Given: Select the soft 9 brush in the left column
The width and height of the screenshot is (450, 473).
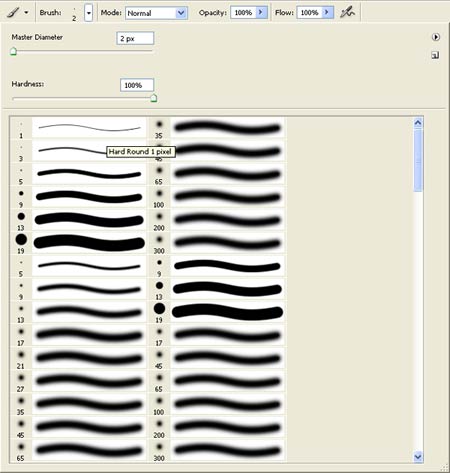Looking at the screenshot, I should (x=79, y=289).
